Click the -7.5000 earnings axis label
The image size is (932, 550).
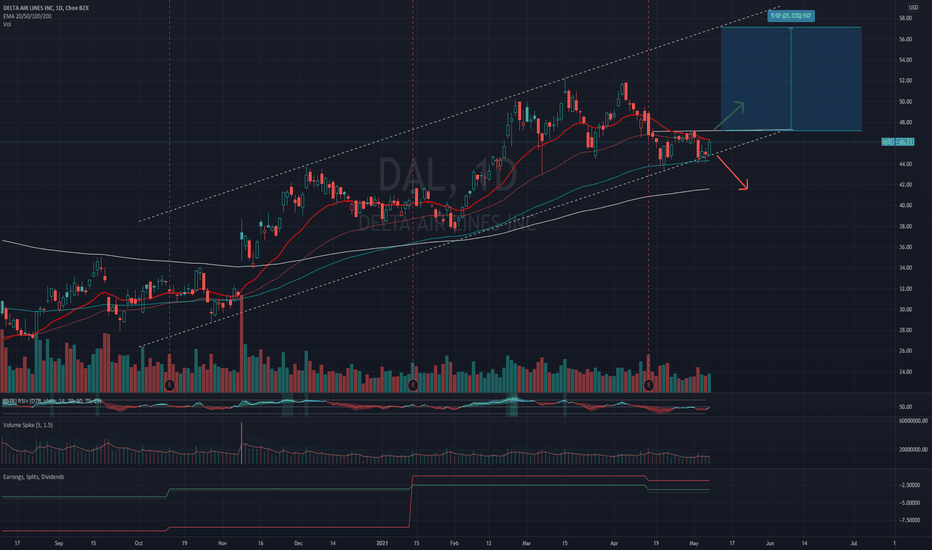click(909, 520)
